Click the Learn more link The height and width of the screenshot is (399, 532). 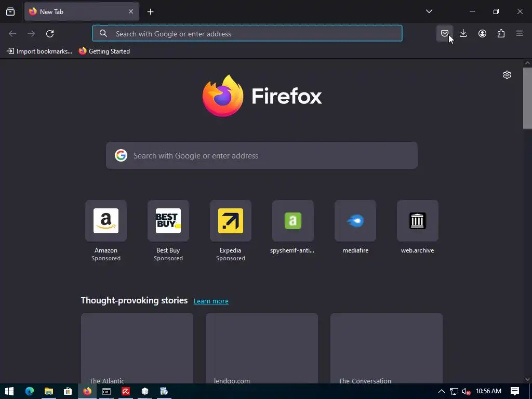click(211, 301)
